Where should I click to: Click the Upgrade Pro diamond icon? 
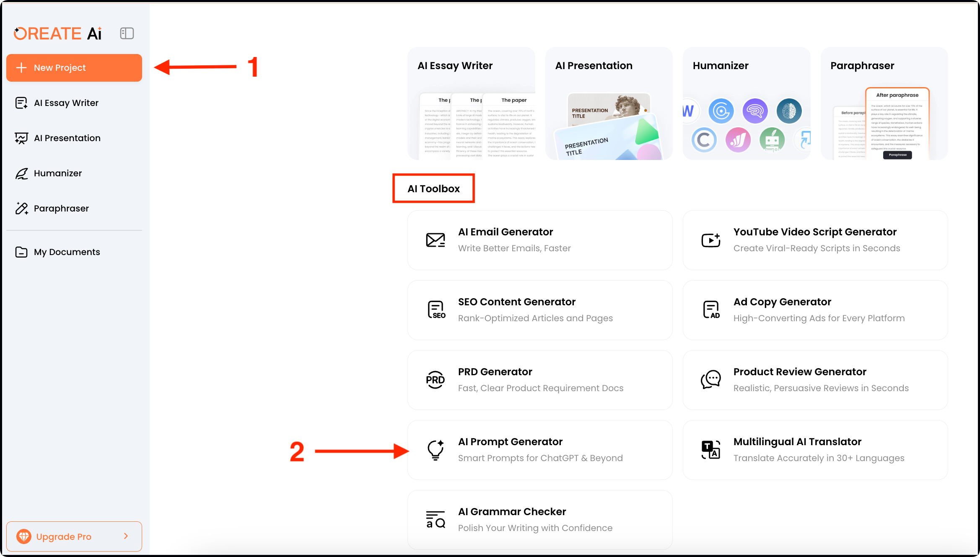[x=24, y=536]
